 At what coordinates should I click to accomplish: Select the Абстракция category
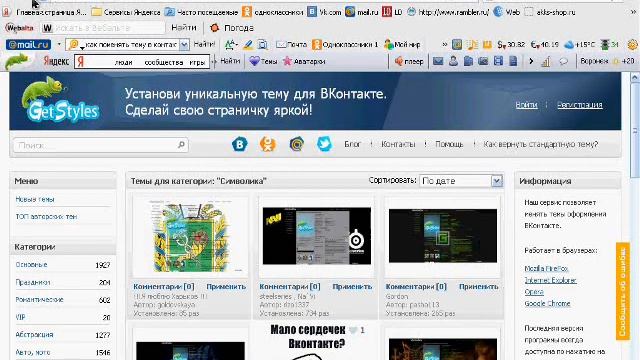pyautogui.click(x=34, y=334)
